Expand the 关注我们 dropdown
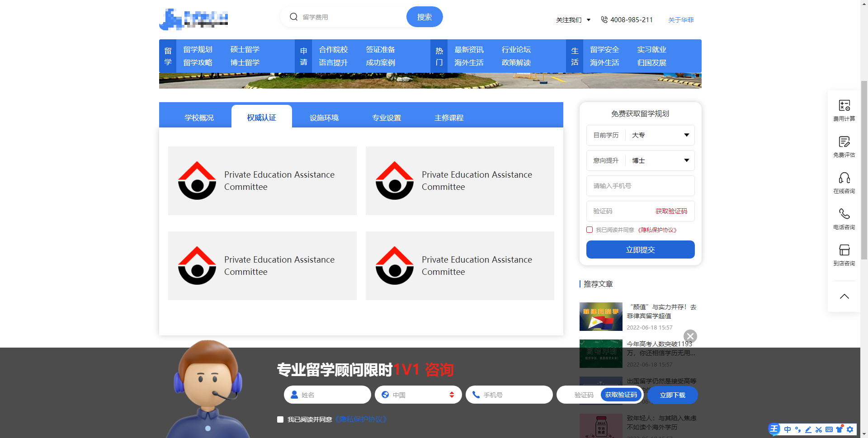 click(x=573, y=20)
